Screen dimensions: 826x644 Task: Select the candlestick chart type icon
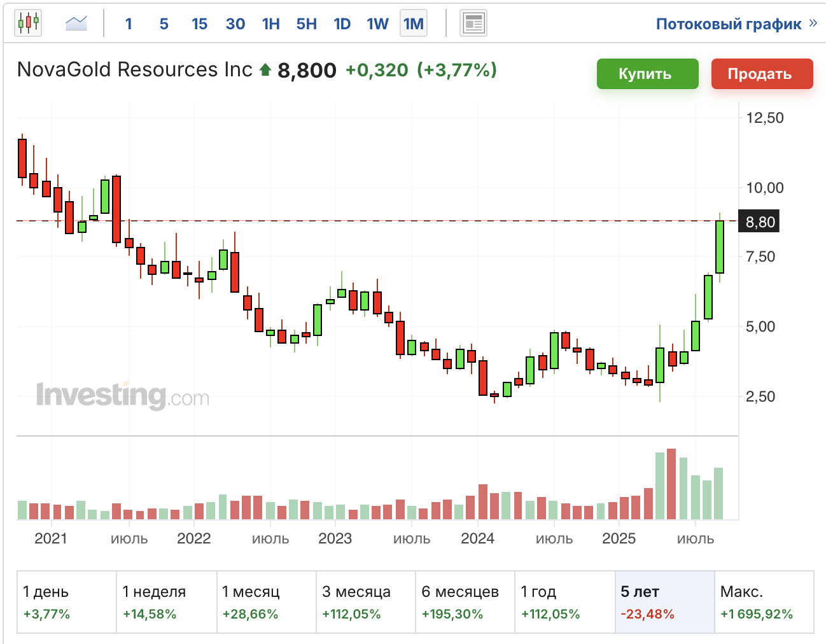pyautogui.click(x=28, y=24)
